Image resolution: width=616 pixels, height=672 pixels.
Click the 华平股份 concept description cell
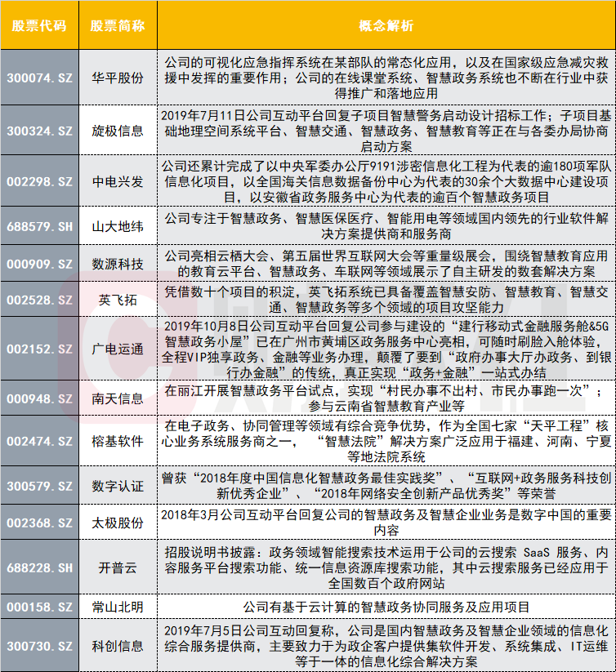pos(386,78)
